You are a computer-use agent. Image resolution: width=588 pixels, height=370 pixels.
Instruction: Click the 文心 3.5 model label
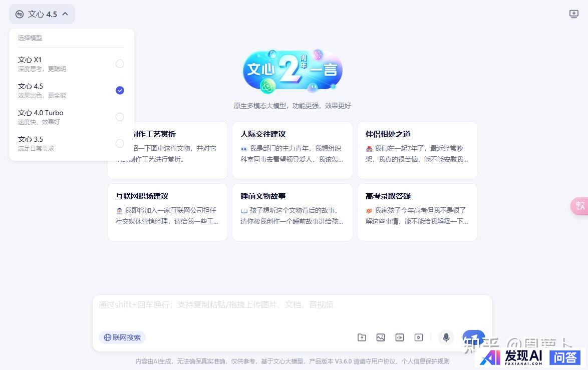31,140
